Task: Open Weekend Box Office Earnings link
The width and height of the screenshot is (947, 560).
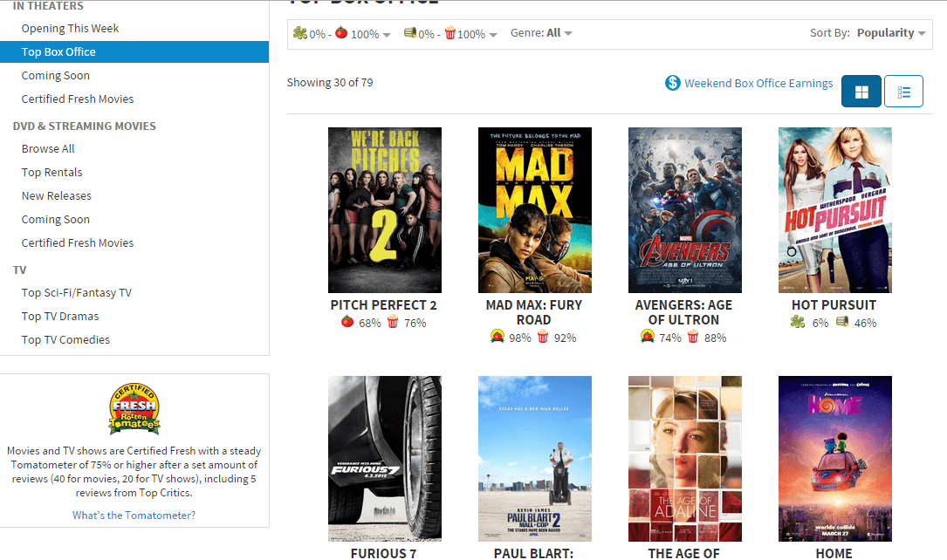Action: [758, 83]
